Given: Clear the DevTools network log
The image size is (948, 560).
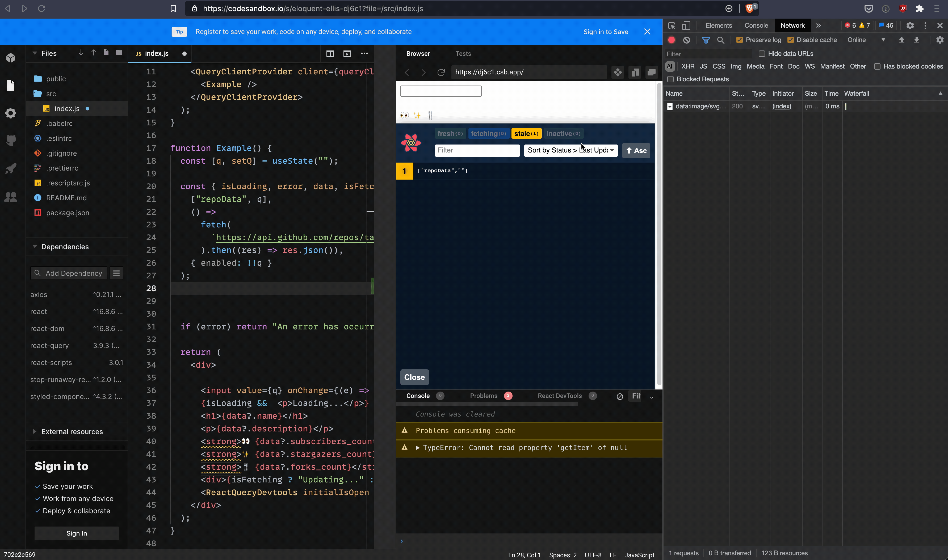Looking at the screenshot, I should 686,40.
